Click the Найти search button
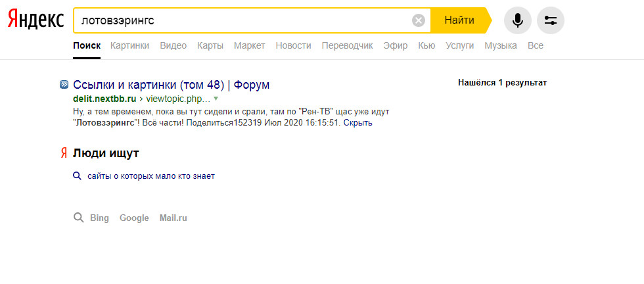Image resolution: width=644 pixels, height=284 pixels. 459,20
